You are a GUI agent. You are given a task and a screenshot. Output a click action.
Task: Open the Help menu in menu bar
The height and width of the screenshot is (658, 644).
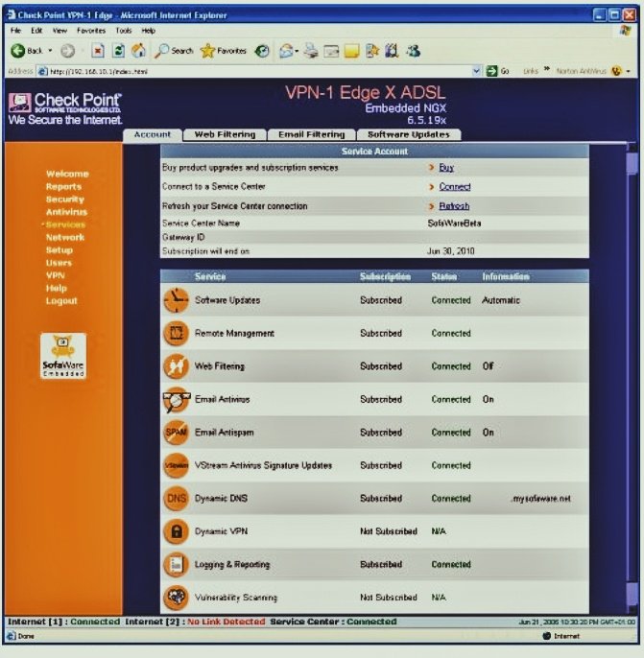[x=148, y=31]
